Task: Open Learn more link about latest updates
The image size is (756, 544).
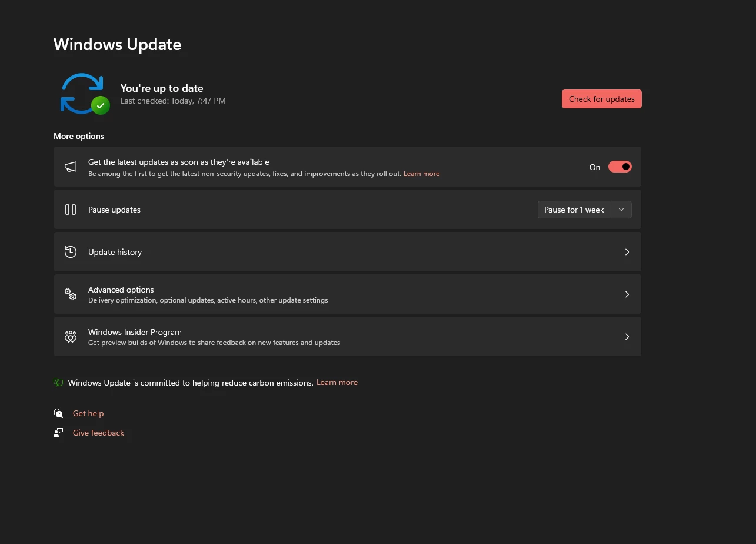Action: (421, 174)
